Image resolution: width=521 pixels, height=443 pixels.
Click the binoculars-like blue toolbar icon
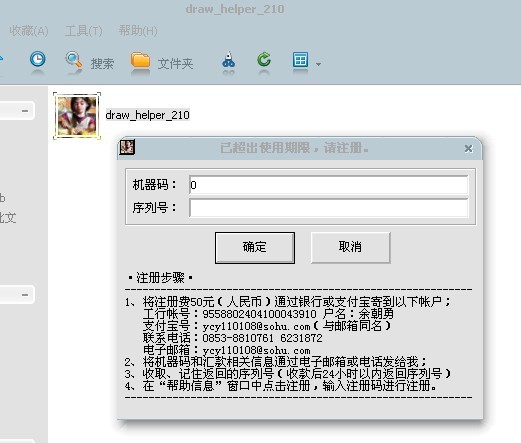pos(228,60)
